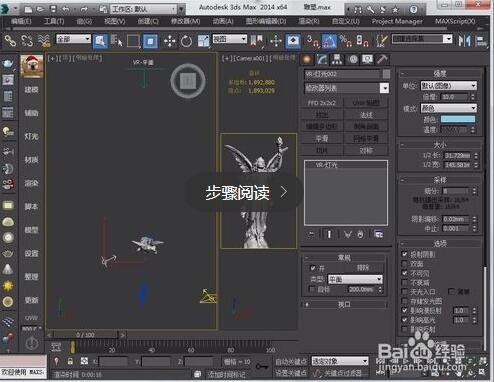
Task: Open the modifier list dropdown
Action: 347,88
